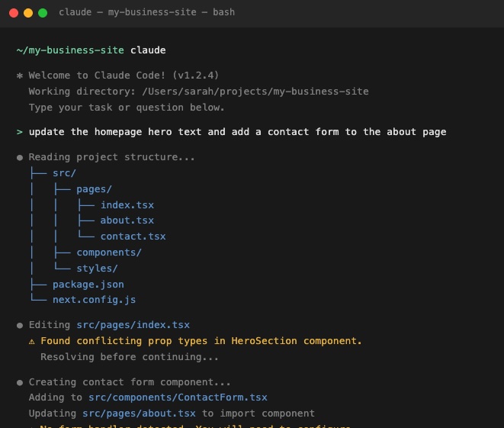Click 'Welcome to Claude Code! (v1.2.4)' text

click(x=124, y=76)
